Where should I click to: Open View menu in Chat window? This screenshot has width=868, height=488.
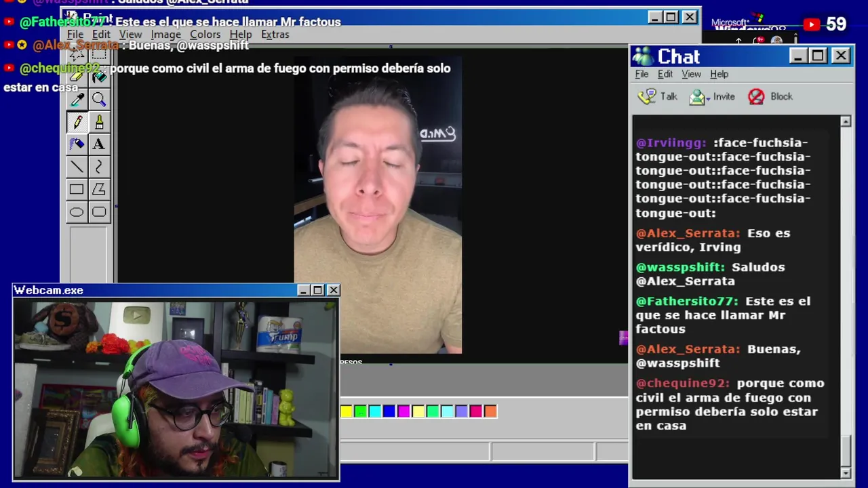(x=691, y=74)
